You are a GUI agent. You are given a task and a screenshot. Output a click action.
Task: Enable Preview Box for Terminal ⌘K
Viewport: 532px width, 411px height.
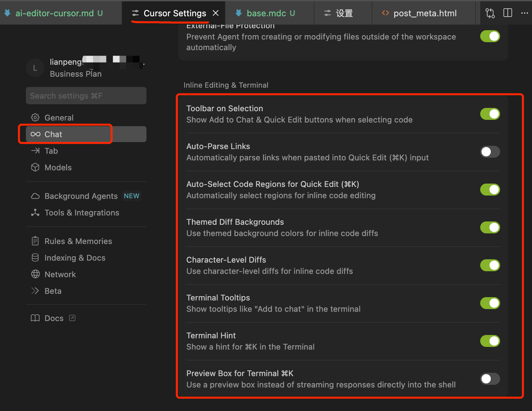point(490,379)
